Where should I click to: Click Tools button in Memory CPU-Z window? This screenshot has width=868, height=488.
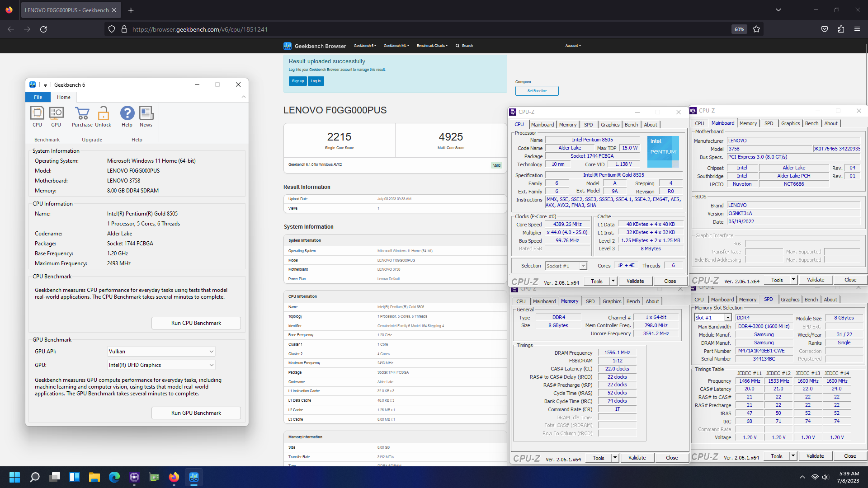598,458
